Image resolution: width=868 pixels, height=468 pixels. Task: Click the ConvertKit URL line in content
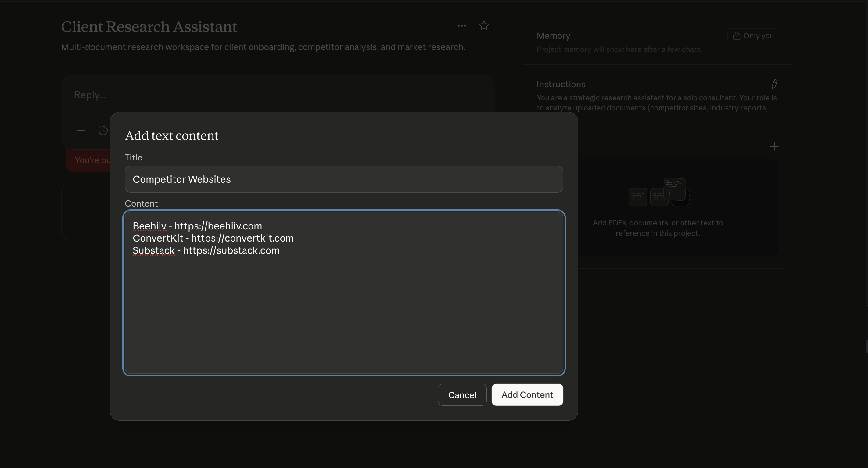click(x=242, y=238)
